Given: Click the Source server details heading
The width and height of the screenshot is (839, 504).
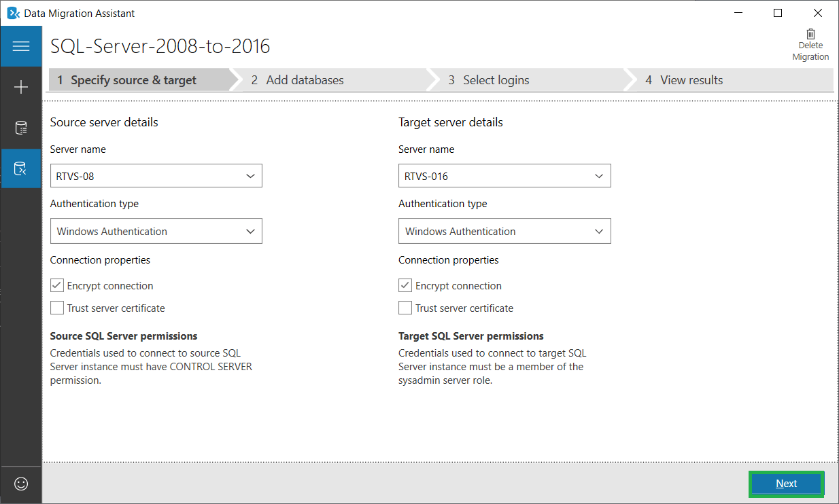Looking at the screenshot, I should point(104,122).
